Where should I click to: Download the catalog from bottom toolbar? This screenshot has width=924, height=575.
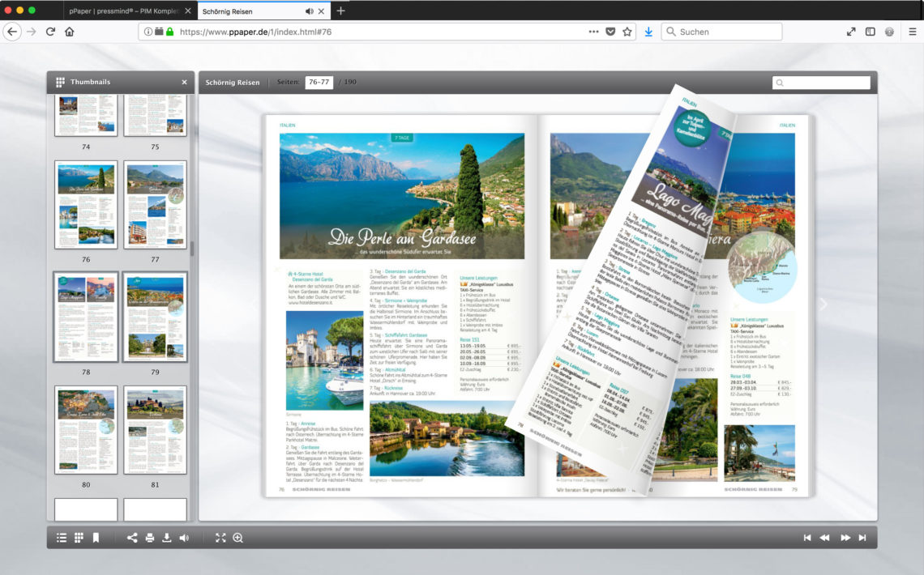[167, 538]
